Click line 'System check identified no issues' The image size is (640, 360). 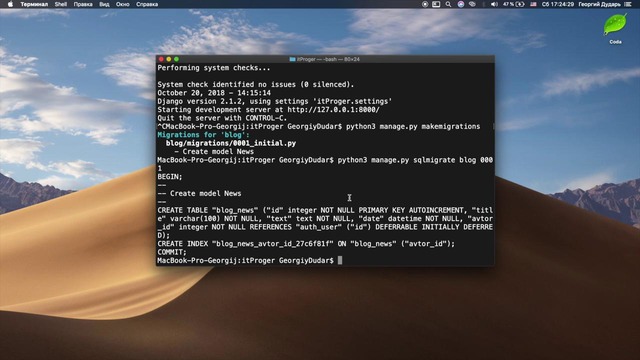tap(256, 84)
